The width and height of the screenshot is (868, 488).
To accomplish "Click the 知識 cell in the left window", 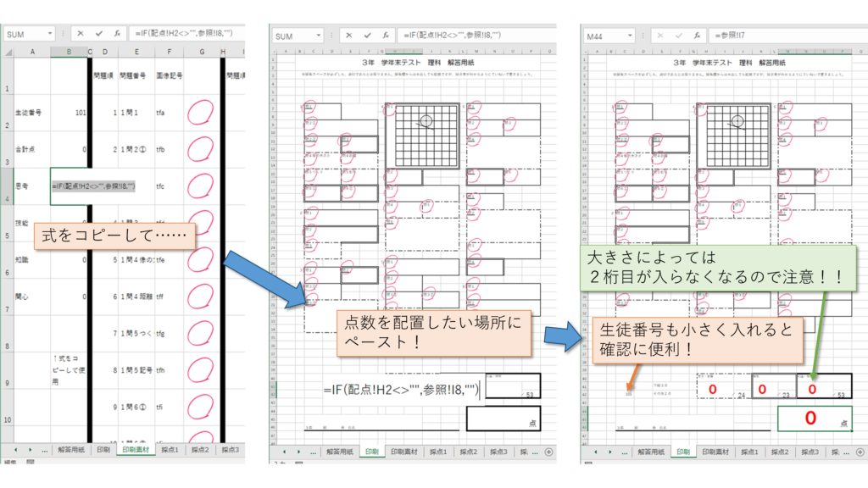I will [x=32, y=260].
